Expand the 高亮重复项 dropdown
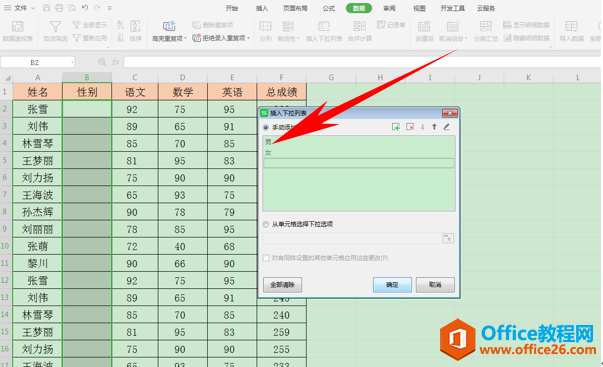This screenshot has width=603, height=367. 185,38
